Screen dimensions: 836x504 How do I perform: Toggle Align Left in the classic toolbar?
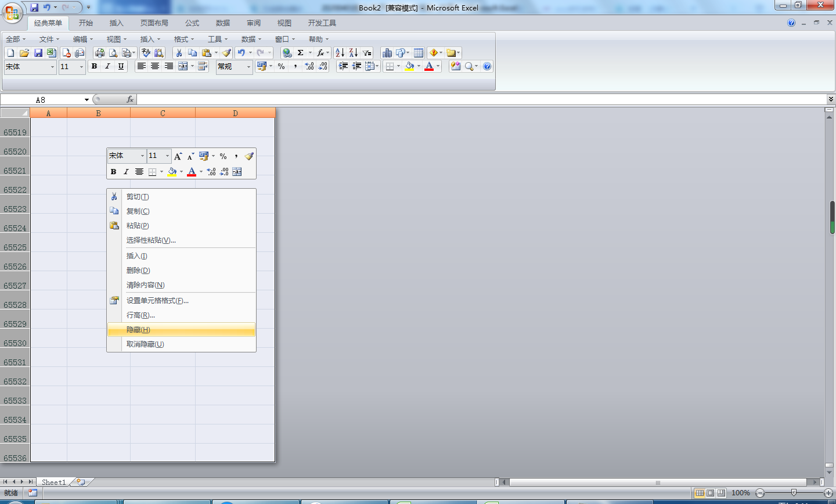[x=141, y=67]
